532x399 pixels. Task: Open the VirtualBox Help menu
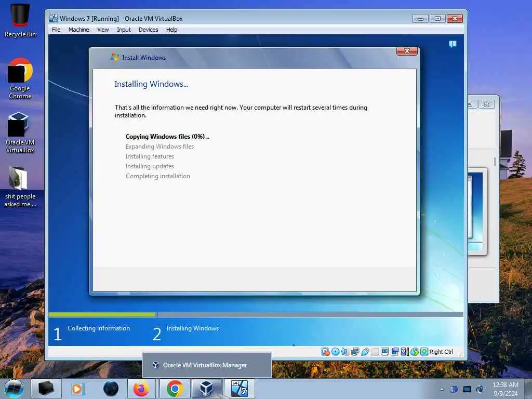tap(171, 30)
